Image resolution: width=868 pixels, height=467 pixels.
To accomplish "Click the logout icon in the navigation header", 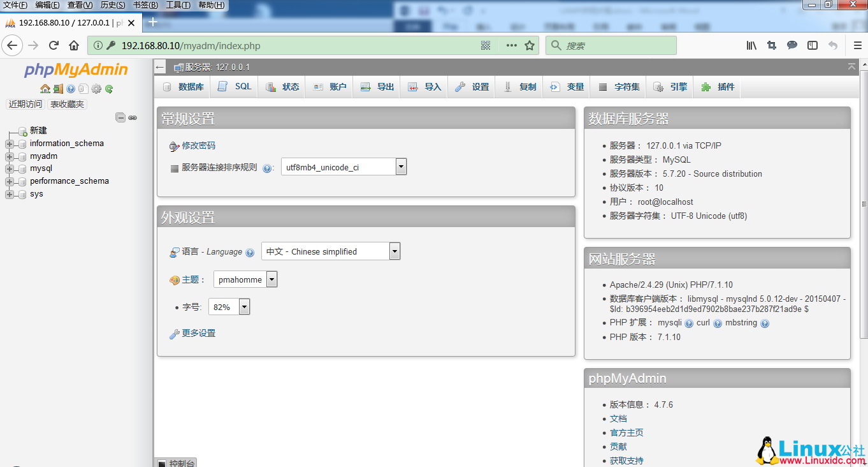I will 58,89.
